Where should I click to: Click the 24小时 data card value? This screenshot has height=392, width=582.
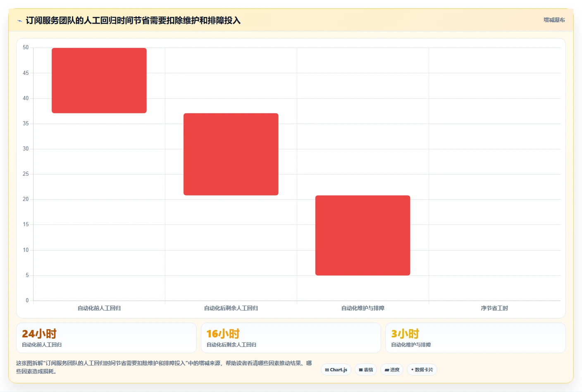[x=39, y=334]
